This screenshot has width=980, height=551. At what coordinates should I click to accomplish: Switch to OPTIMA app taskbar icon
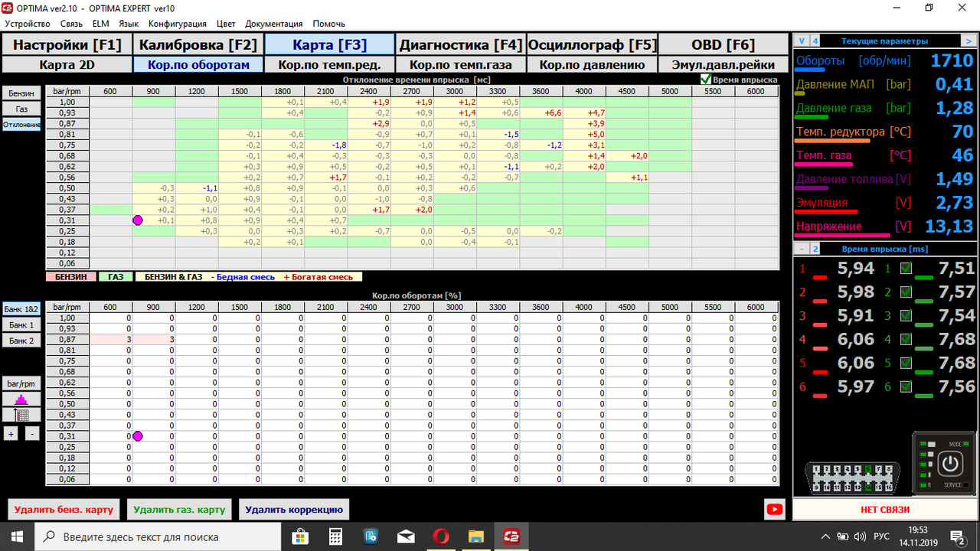[x=511, y=536]
